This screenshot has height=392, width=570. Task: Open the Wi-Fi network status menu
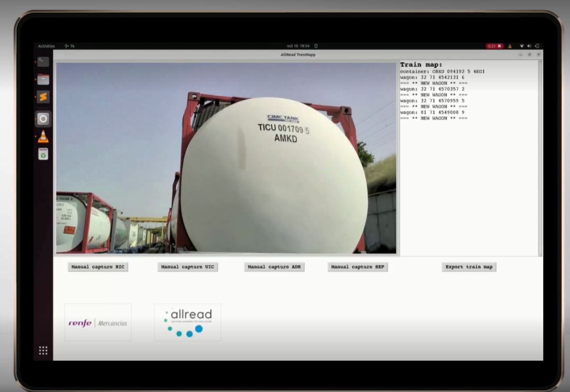522,46
